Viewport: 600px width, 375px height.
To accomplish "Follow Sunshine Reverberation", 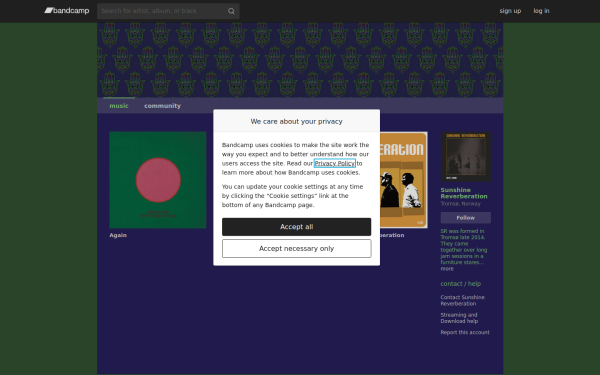I will pos(466,218).
